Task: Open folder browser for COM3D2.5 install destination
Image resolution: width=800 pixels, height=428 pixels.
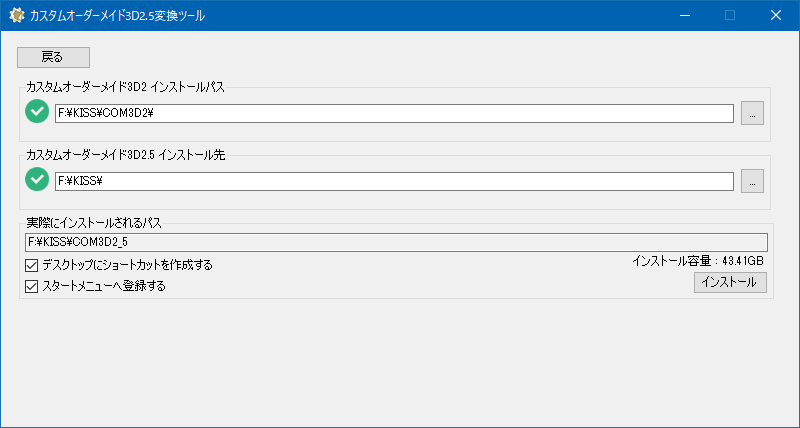Action: click(753, 181)
